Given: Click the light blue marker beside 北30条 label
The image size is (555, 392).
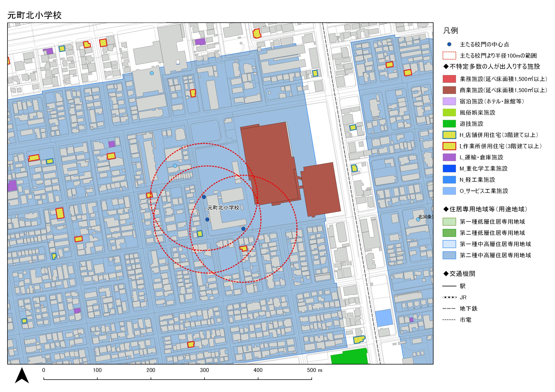Looking at the screenshot, I should coord(418,219).
